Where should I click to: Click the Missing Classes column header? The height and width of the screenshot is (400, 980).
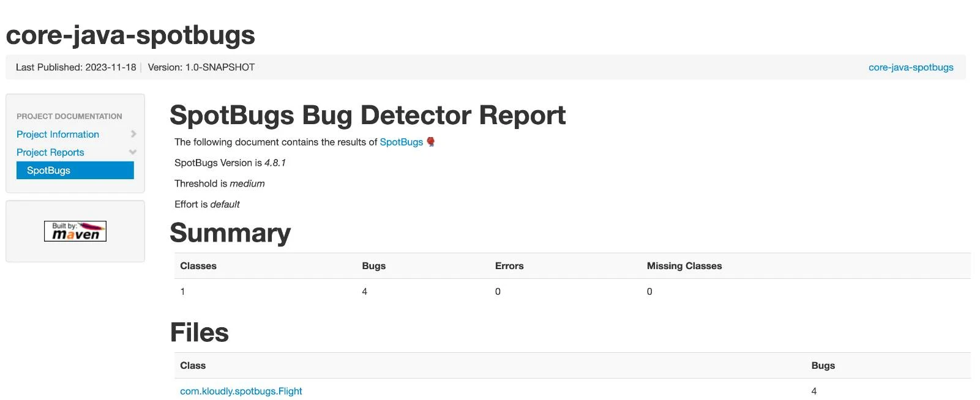[684, 265]
